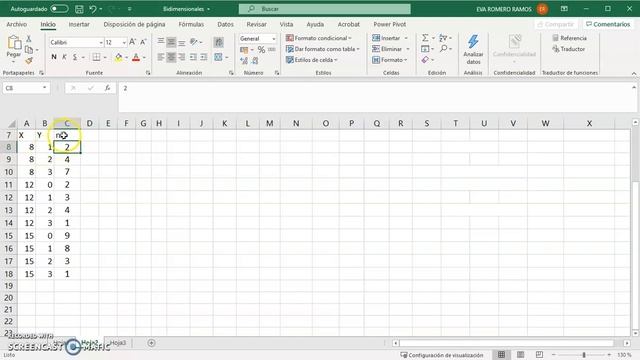Toggle Bottom Align vertical alignment
This screenshot has width=640, height=360.
point(182,42)
